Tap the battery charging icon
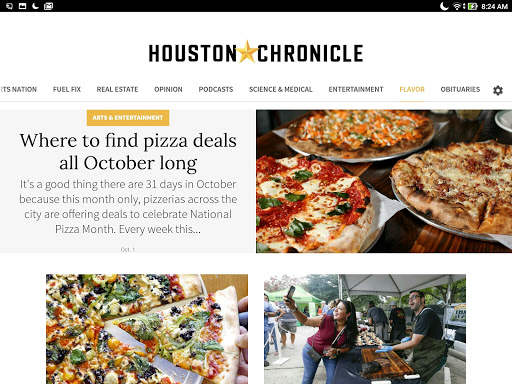Screen dimensions: 512x384 click(472, 6)
